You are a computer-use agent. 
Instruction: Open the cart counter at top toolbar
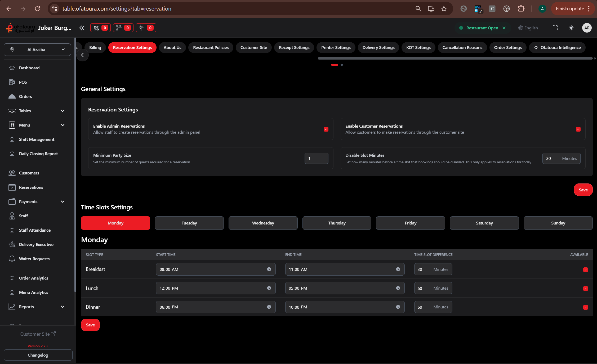click(100, 28)
